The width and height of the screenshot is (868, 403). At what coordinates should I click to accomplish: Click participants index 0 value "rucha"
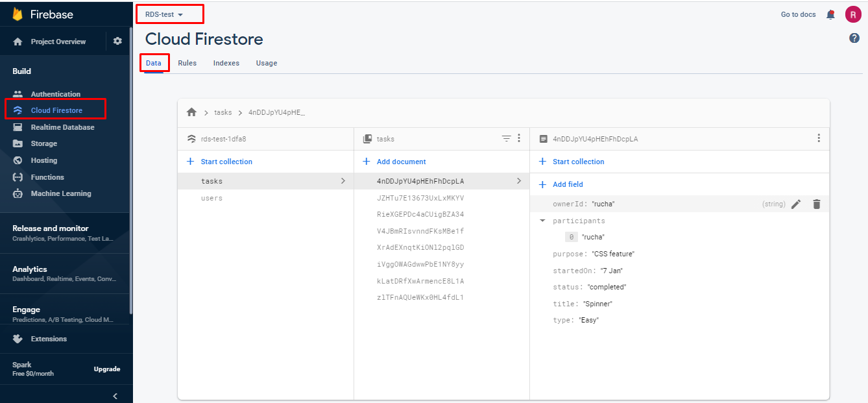[593, 237]
